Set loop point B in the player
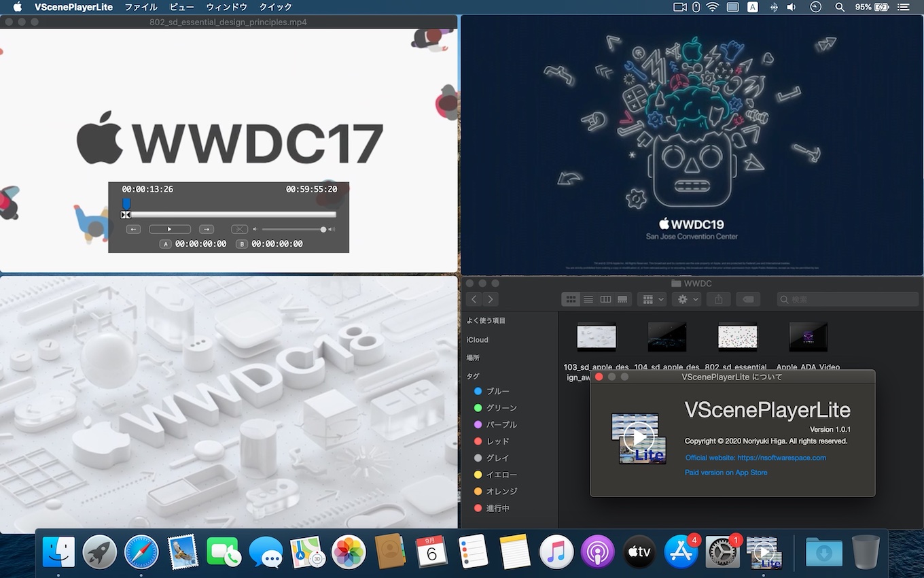 click(242, 243)
